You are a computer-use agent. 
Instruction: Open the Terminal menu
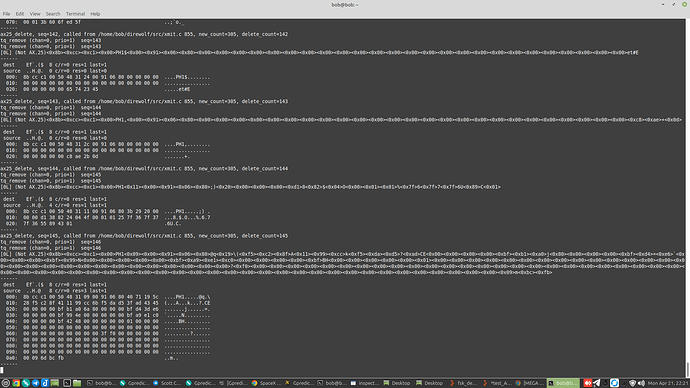coord(75,14)
